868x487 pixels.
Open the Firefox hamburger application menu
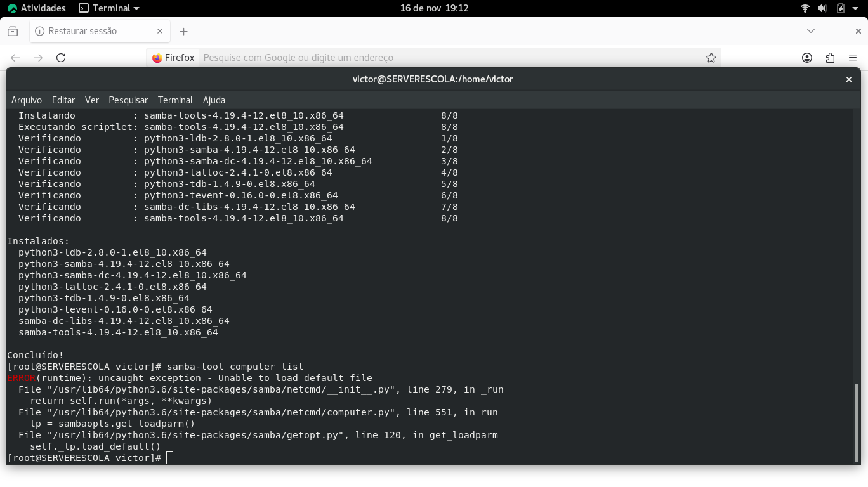(853, 58)
